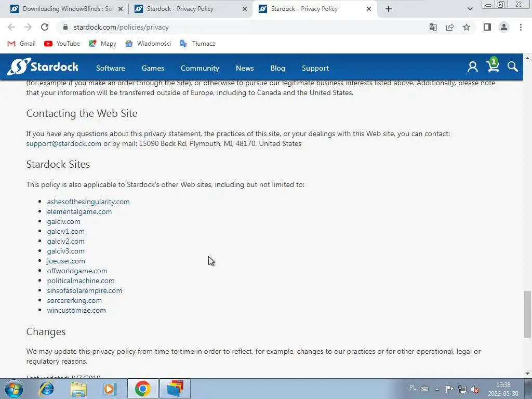Open the Support menu item
532x399 pixels.
pos(315,68)
